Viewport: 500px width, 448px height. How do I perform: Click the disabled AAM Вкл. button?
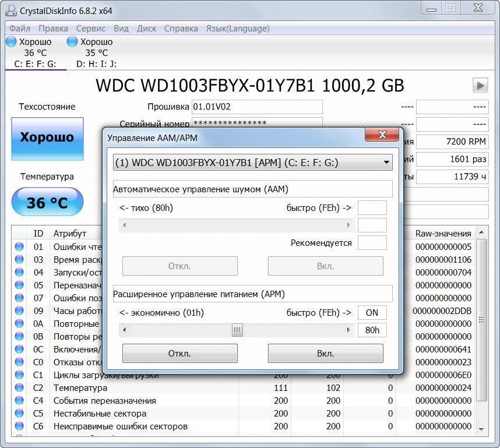click(x=326, y=266)
